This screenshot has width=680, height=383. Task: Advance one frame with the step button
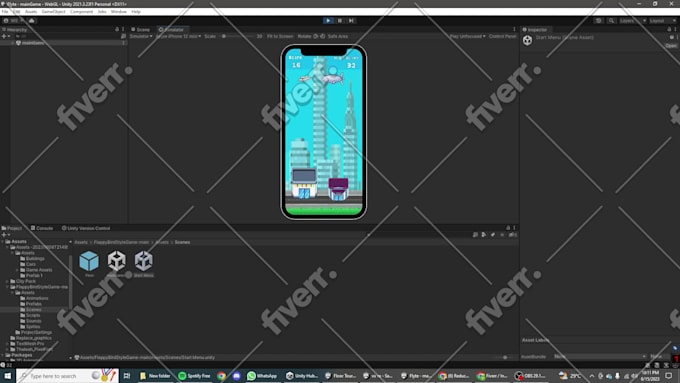(351, 20)
